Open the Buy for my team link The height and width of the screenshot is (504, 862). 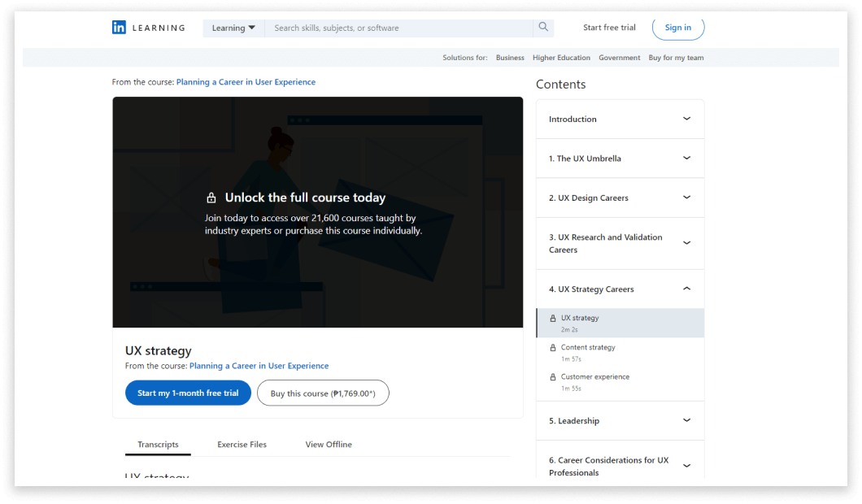(x=677, y=58)
